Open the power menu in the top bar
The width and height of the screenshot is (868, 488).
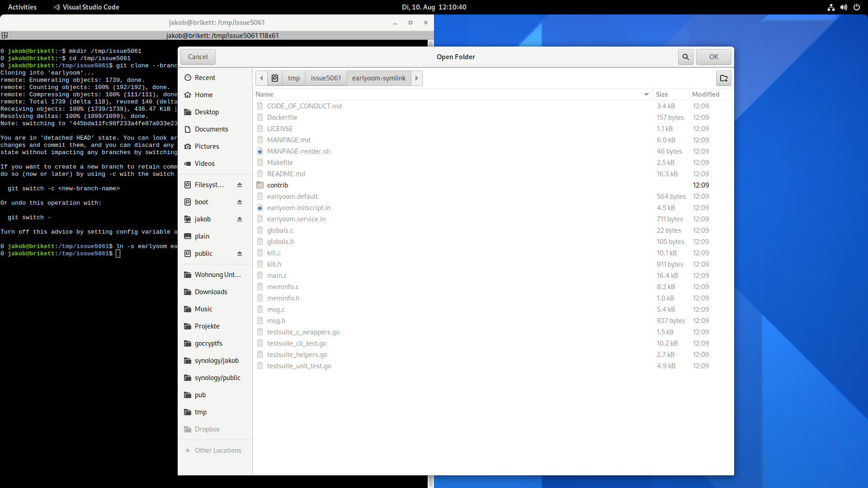[857, 7]
